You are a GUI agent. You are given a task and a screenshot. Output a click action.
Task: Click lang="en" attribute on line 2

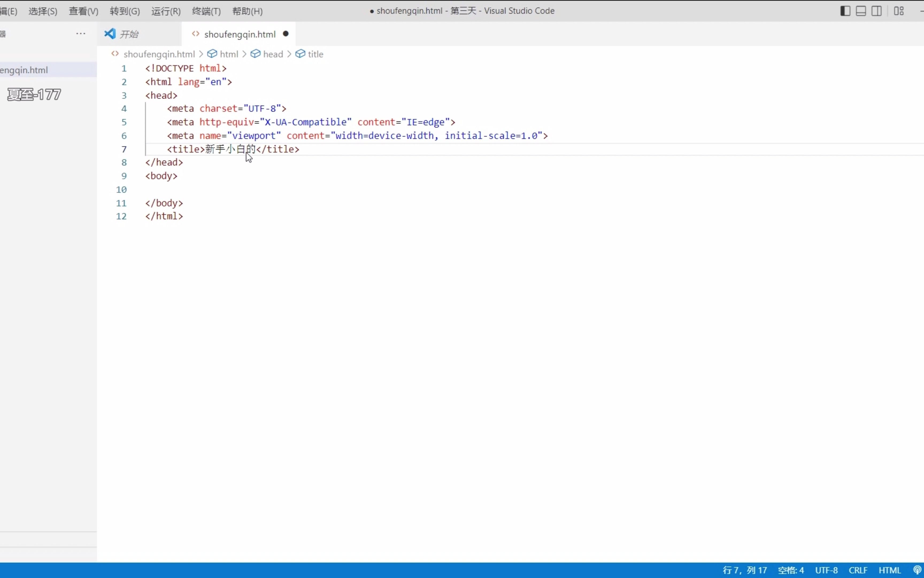coord(202,82)
